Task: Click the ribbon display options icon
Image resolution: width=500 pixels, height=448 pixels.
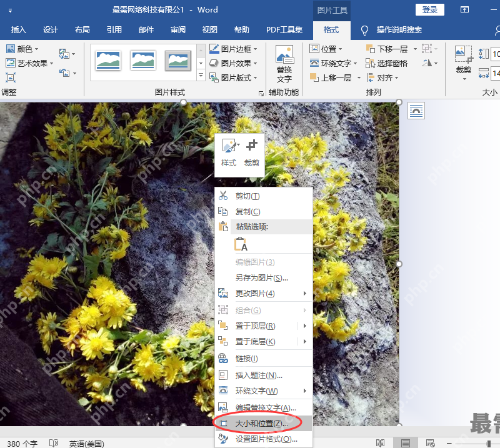Action: [x=464, y=9]
